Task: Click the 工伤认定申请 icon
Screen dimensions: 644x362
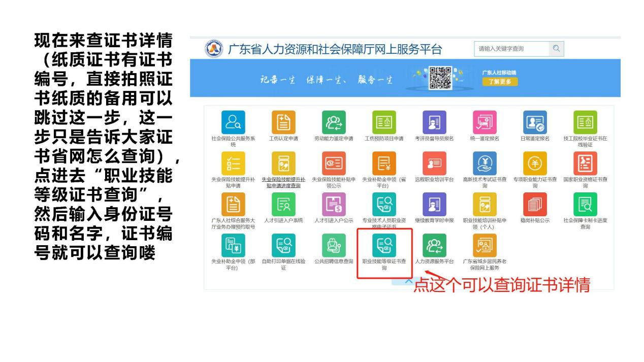Action: coord(283,122)
